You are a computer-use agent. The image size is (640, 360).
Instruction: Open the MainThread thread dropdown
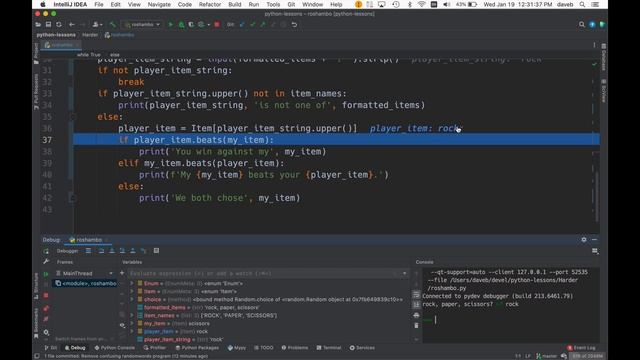click(111, 273)
